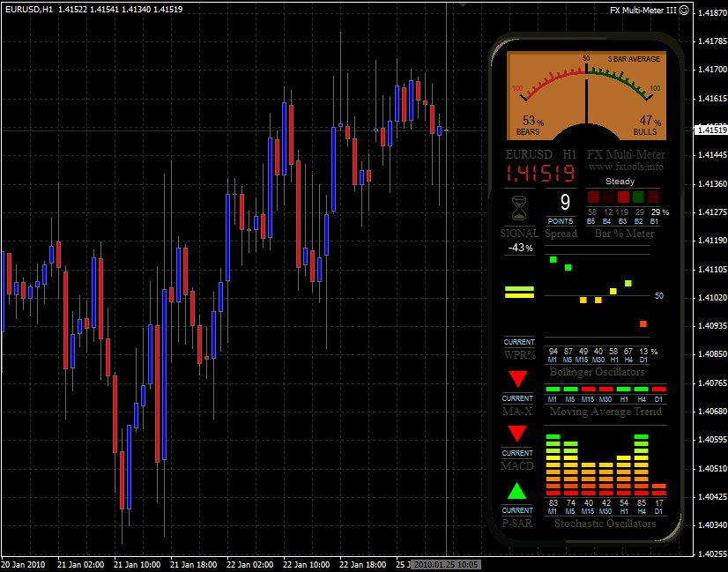Open the www.fxtools.info link
The image size is (728, 572).
click(626, 166)
